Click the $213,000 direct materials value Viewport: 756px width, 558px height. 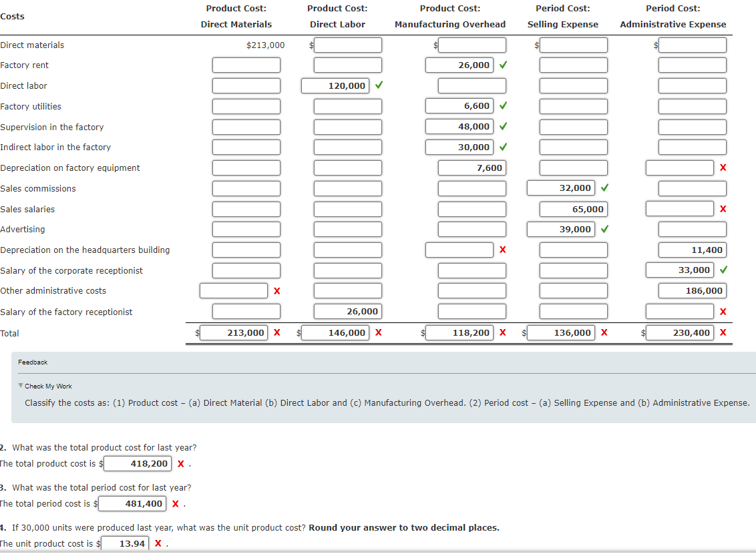[x=266, y=45]
